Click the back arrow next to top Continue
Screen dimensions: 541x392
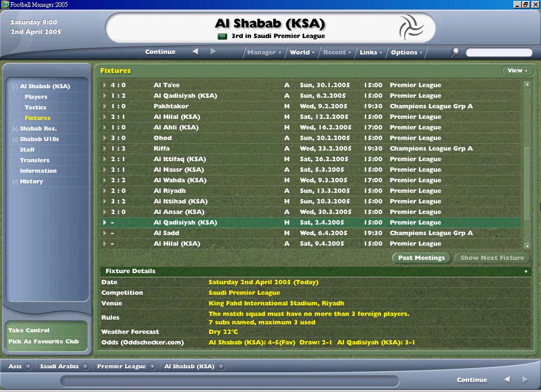point(195,52)
